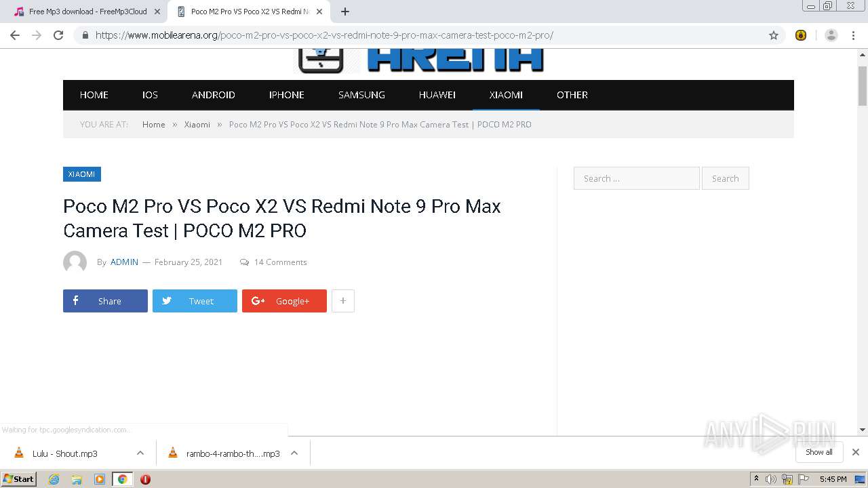Open the network tray icon
This screenshot has height=488, width=868.
tap(787, 479)
